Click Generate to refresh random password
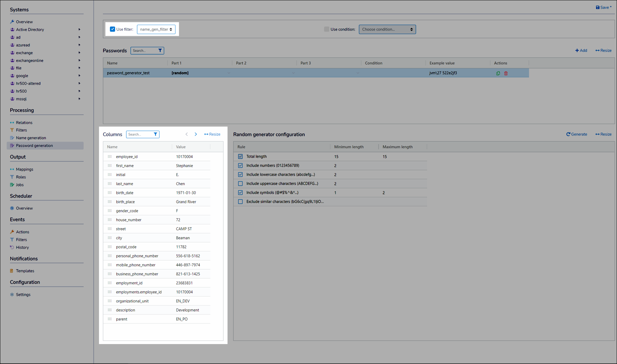This screenshot has height=364, width=617. coord(577,134)
